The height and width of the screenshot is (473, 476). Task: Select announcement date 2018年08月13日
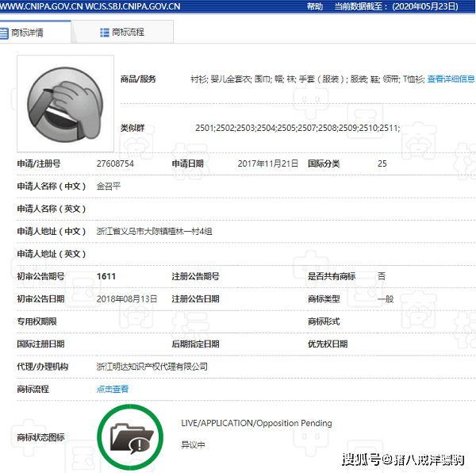click(x=127, y=299)
